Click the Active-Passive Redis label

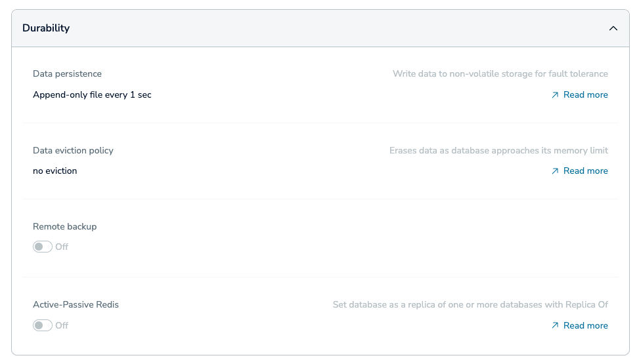click(x=76, y=305)
